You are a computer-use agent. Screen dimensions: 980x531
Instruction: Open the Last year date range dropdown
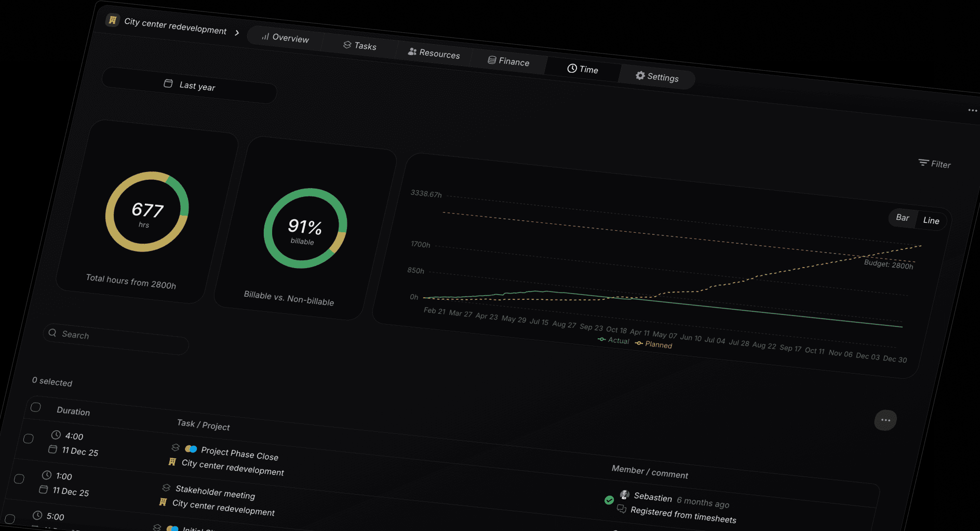point(190,86)
